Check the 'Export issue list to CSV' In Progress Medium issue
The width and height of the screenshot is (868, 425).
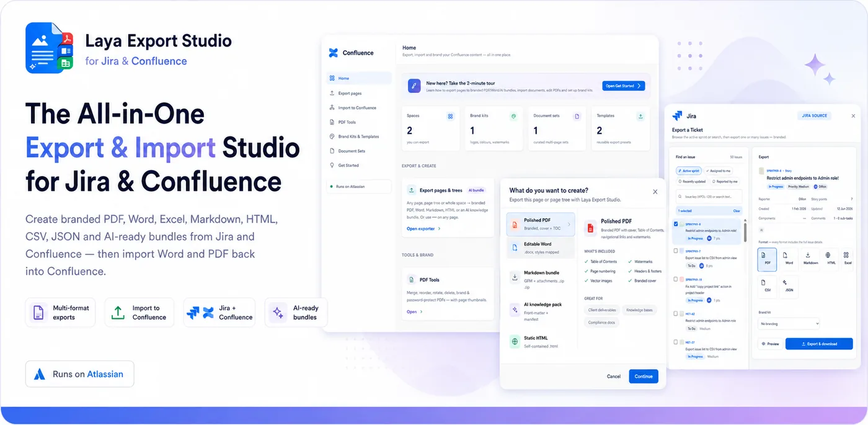(x=676, y=342)
